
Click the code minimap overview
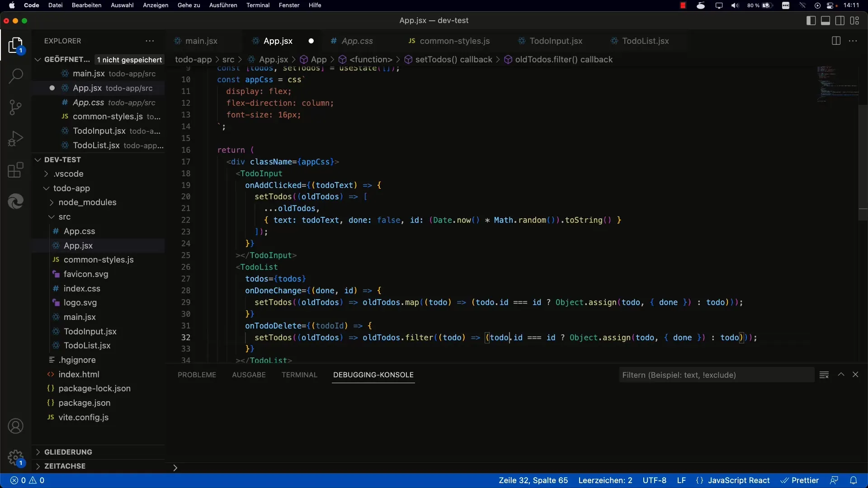[837, 85]
